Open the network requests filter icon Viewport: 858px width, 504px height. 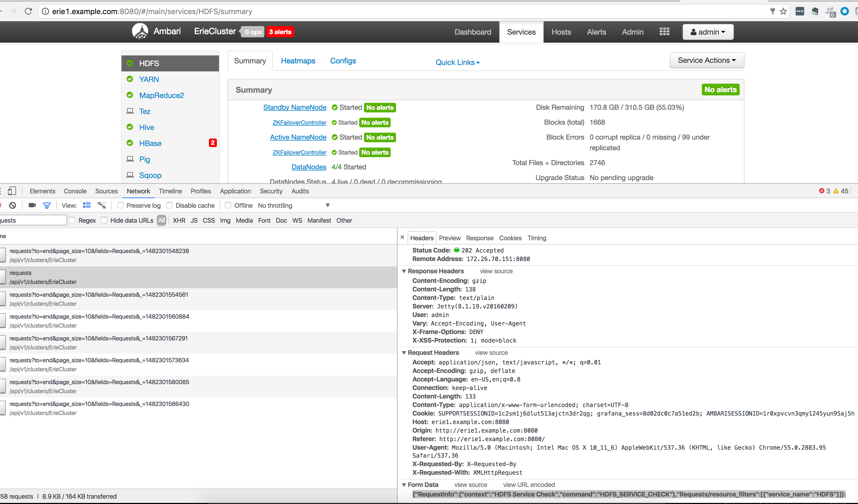click(x=47, y=205)
